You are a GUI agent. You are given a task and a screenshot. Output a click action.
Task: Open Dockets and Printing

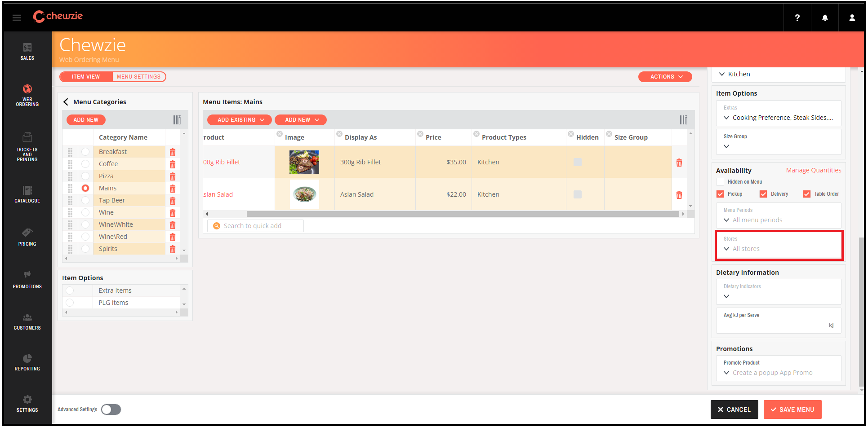[27, 147]
